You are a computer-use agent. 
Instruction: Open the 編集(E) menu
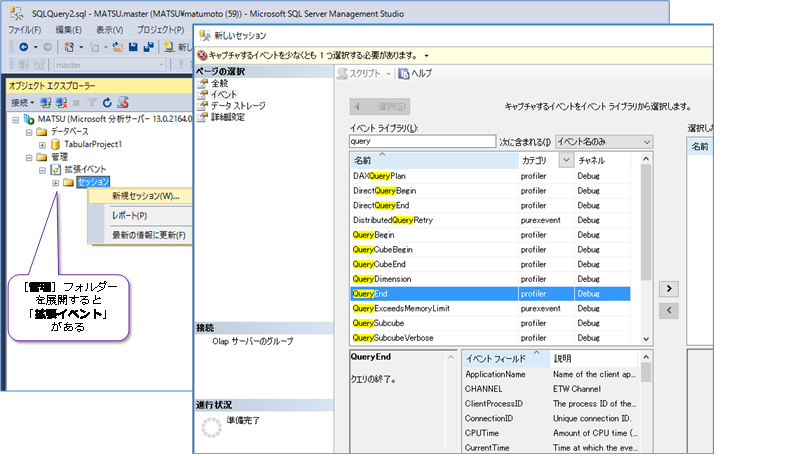pos(68,30)
